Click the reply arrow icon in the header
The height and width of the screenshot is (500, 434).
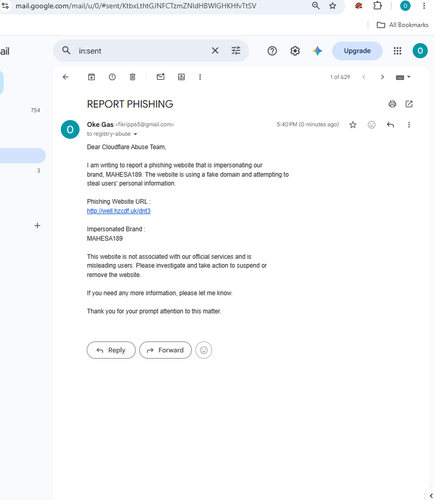tap(390, 125)
